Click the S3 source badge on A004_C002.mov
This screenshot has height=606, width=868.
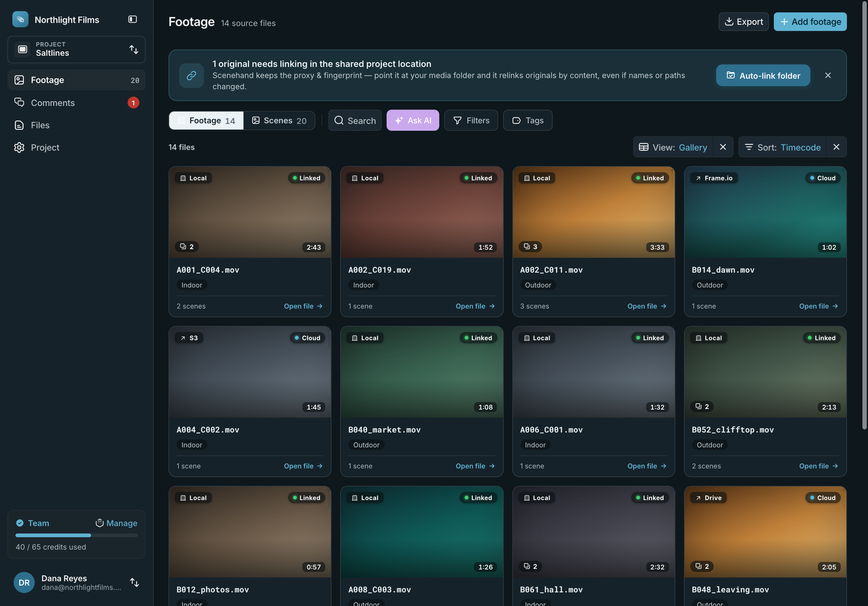coord(189,338)
